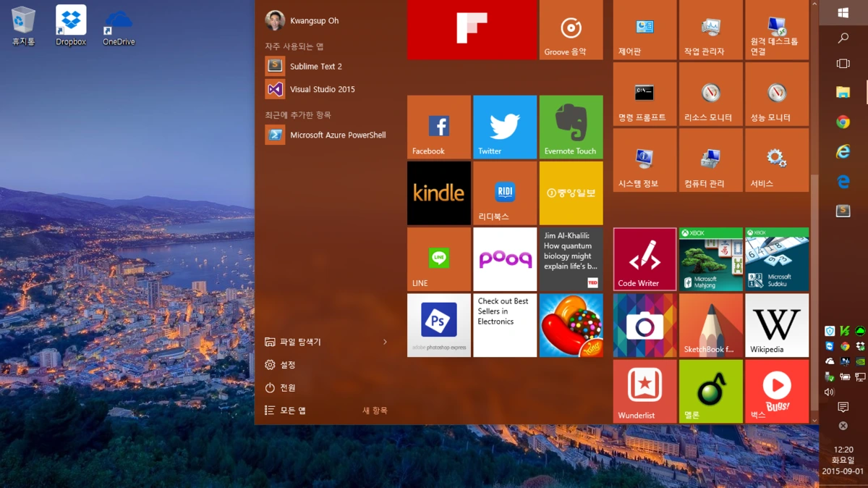Open the Twitter tile
Viewport: 868px width, 488px height.
point(505,127)
